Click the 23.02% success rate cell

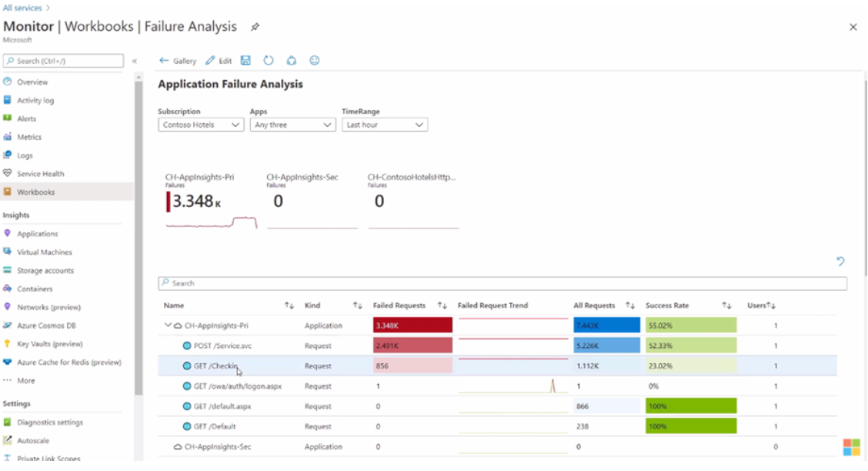(691, 366)
